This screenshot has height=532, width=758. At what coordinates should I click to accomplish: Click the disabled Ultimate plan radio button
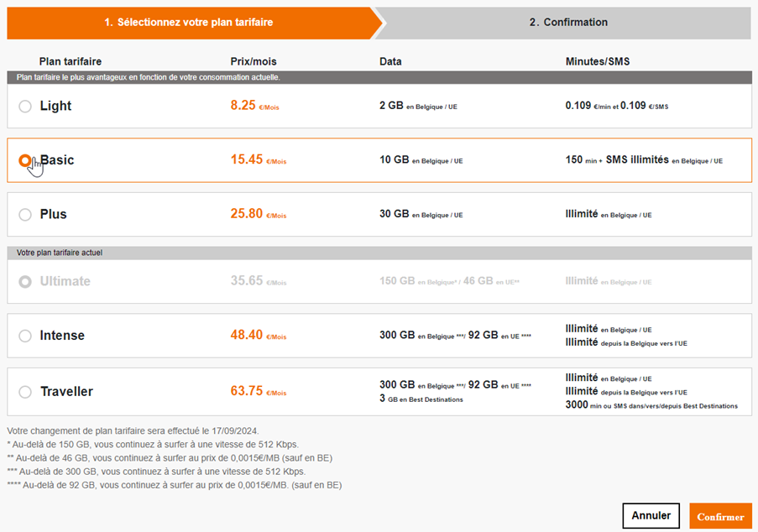pos(25,282)
